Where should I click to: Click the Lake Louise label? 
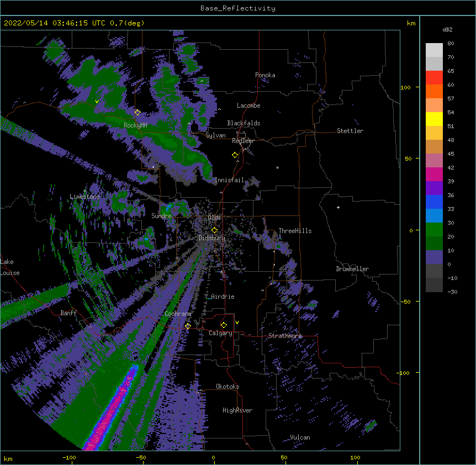[10, 267]
